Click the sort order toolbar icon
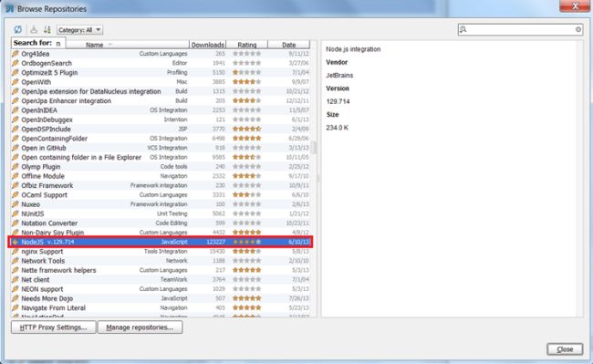 pyautogui.click(x=47, y=29)
